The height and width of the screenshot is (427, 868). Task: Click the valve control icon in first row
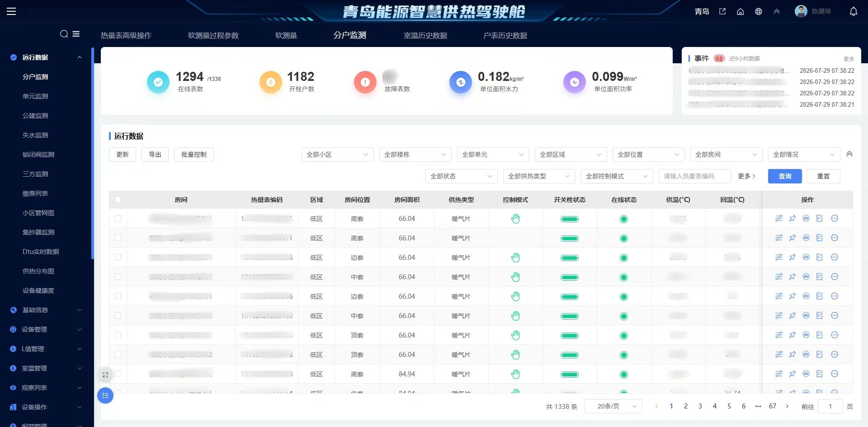806,218
